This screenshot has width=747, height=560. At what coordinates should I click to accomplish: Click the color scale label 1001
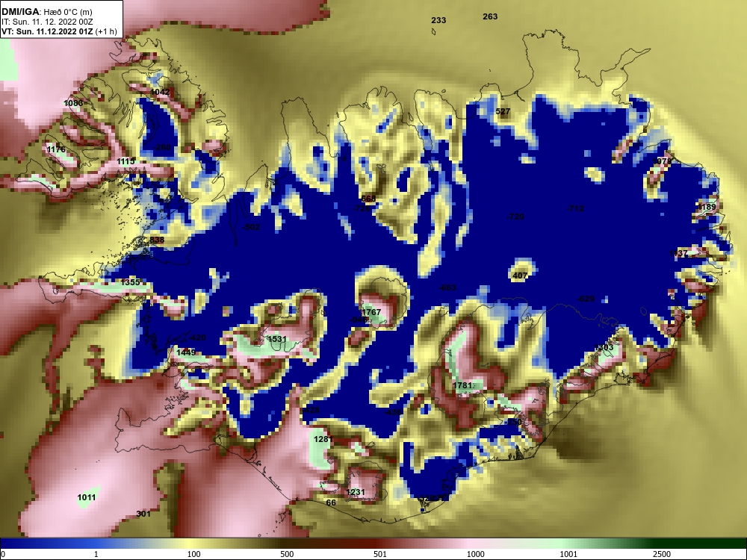(x=568, y=554)
